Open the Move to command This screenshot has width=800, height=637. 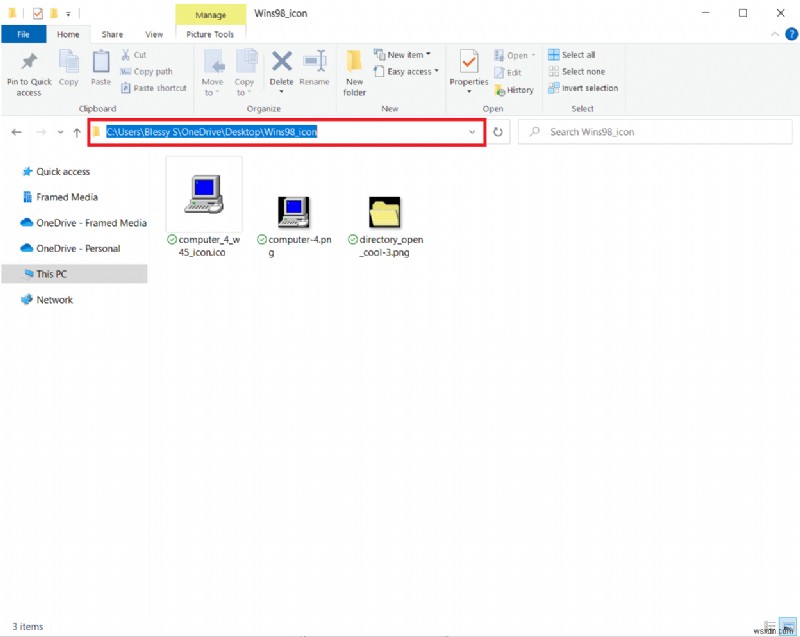tap(212, 72)
